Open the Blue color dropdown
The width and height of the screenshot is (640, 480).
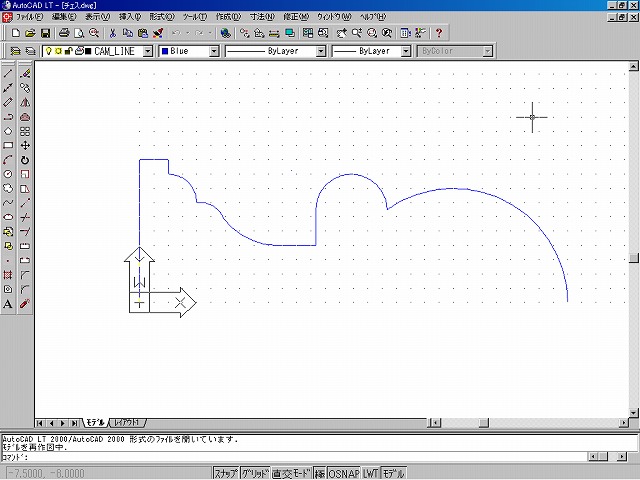214,51
